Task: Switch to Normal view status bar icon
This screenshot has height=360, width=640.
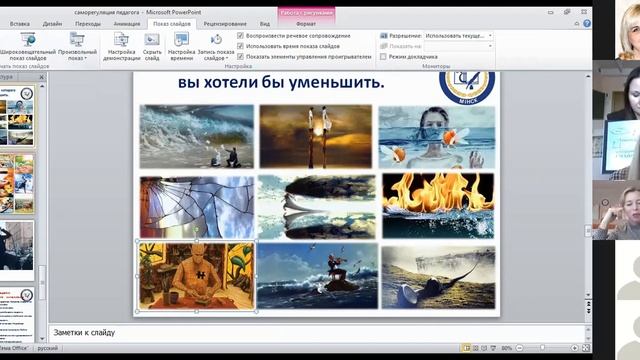Action: click(x=467, y=348)
